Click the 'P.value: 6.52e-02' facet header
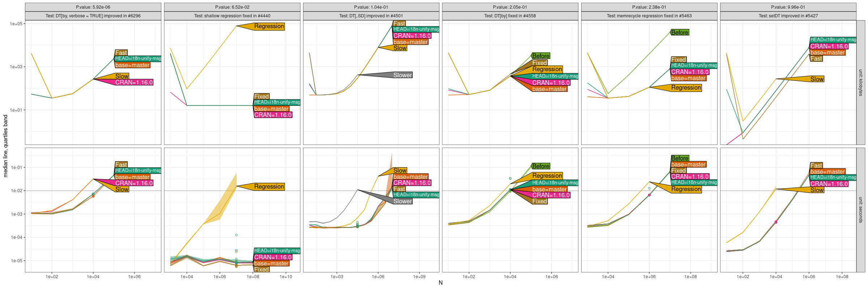 click(x=232, y=7)
